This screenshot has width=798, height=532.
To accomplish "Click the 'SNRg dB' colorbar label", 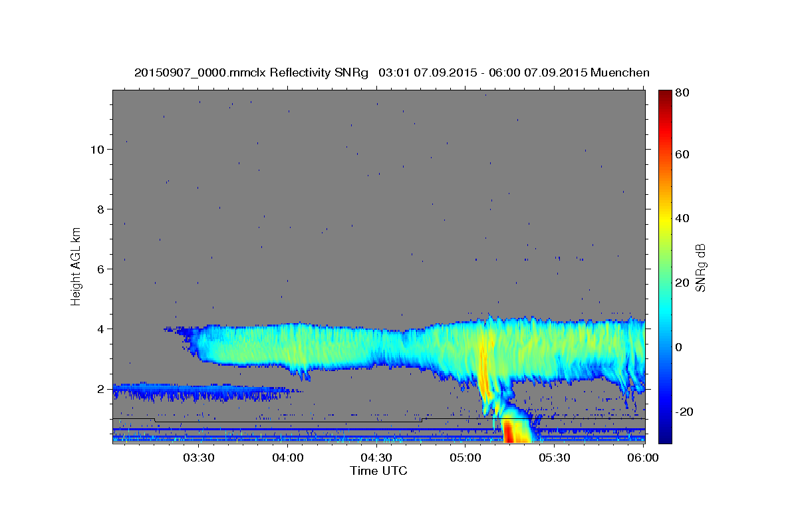I will coord(700,268).
